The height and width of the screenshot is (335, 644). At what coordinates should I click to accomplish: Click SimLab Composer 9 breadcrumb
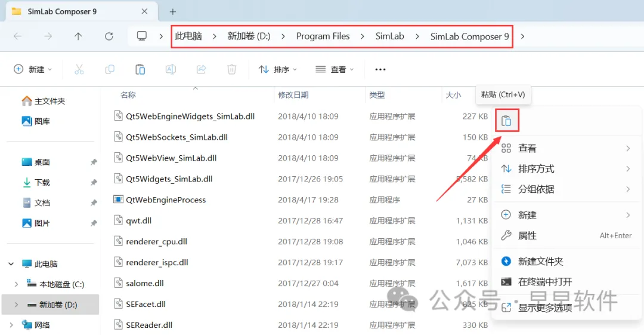pyautogui.click(x=469, y=36)
